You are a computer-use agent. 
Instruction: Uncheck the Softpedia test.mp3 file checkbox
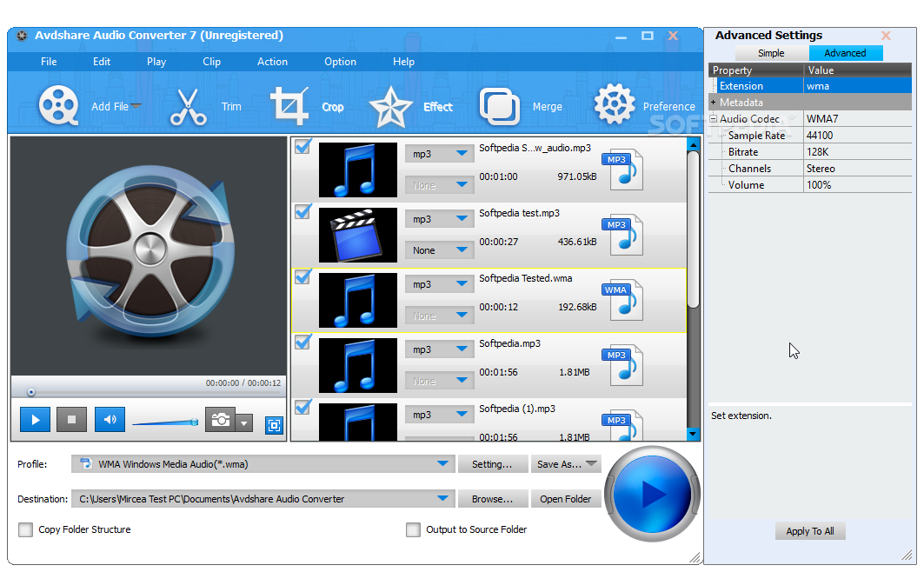pos(302,211)
